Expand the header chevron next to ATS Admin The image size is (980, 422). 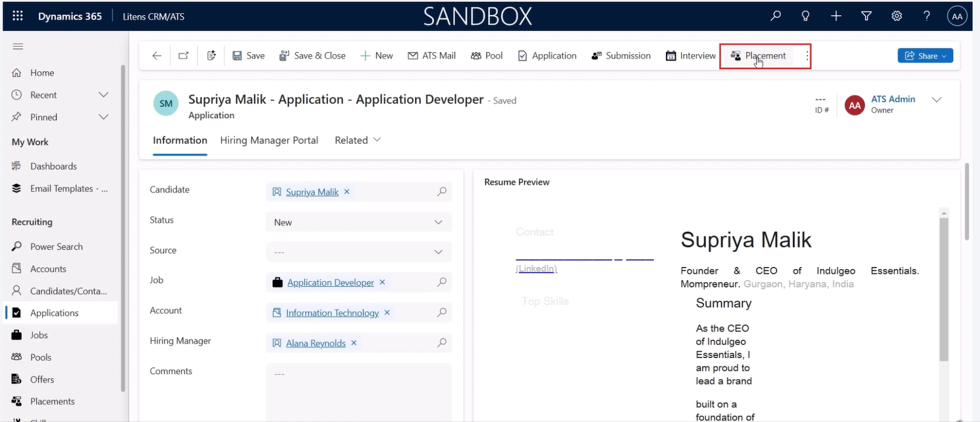point(937,100)
